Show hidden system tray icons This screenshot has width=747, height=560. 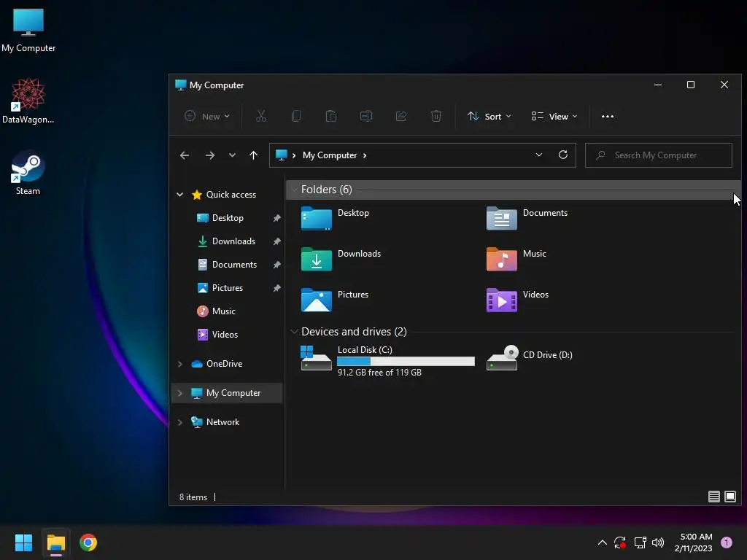[602, 542]
